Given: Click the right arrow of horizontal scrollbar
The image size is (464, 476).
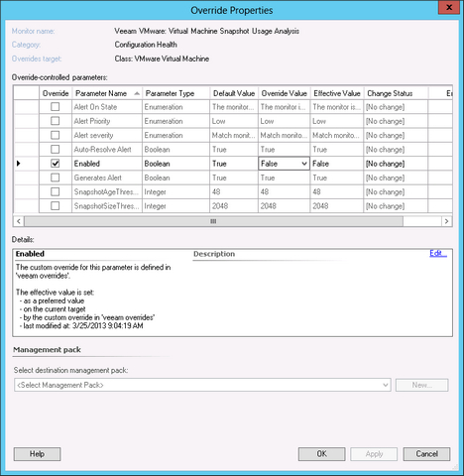Looking at the screenshot, I should (446, 221).
